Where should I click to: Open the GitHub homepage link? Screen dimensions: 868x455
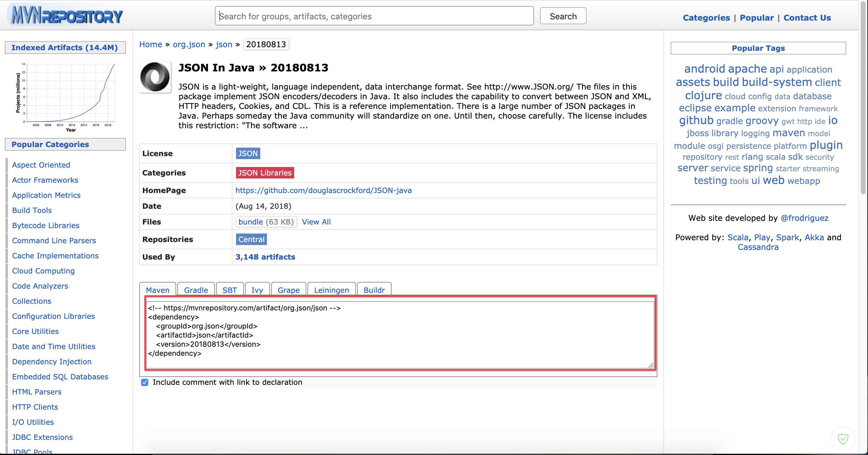[323, 190]
